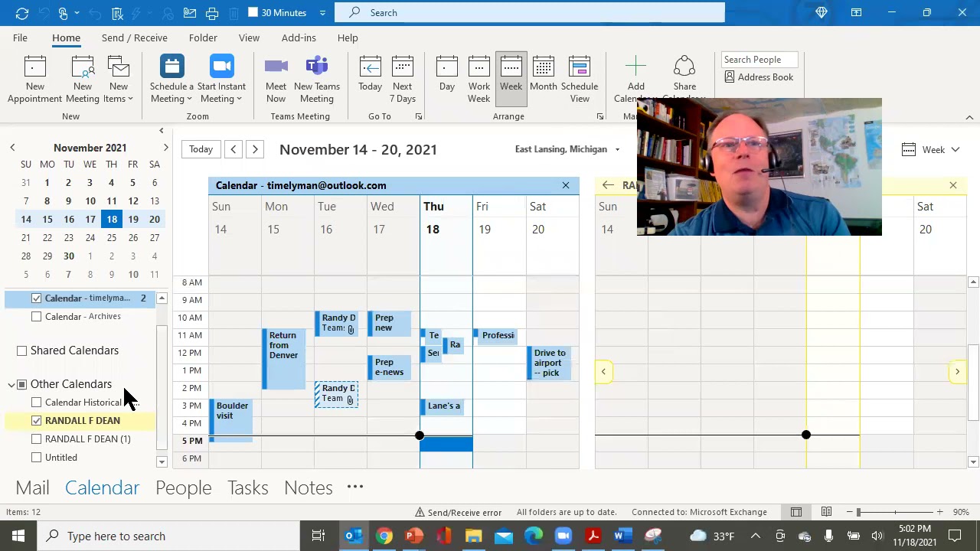
Task: Navigate to Notes
Action: 308,487
